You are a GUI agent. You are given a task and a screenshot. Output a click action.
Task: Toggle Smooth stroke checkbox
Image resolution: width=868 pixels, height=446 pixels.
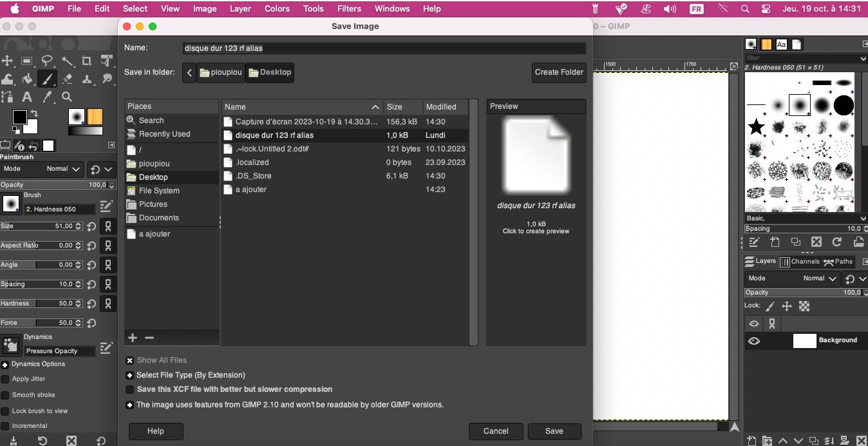[x=5, y=395]
